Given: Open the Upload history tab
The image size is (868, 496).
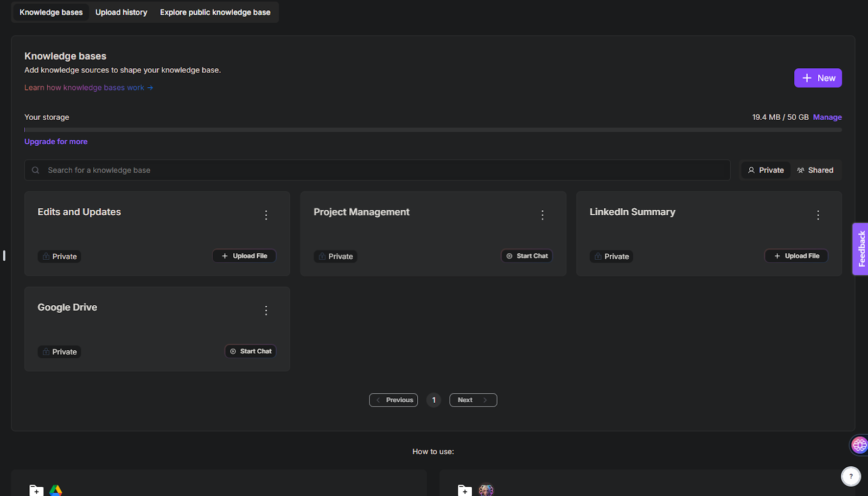Looking at the screenshot, I should click(122, 12).
